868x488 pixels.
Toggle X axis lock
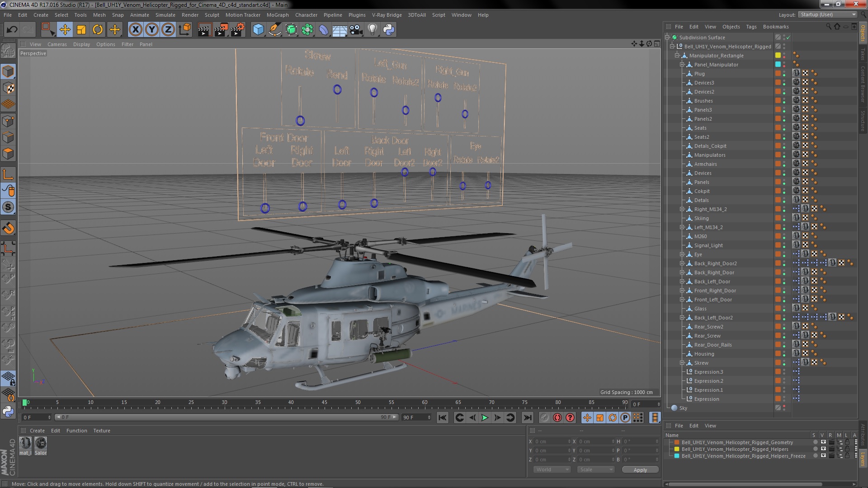[135, 30]
